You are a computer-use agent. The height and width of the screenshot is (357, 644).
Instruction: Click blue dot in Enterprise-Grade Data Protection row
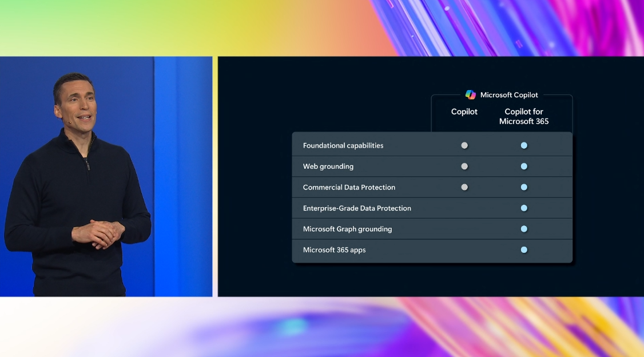tap(524, 208)
